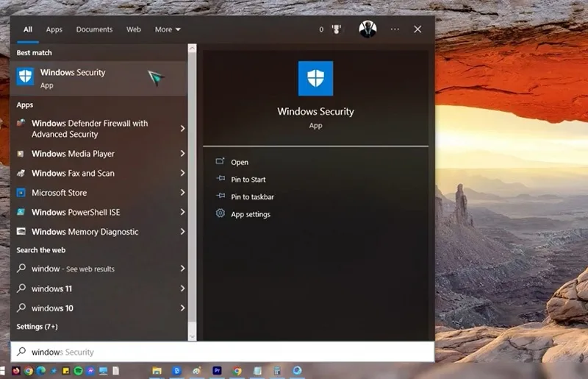Image resolution: width=588 pixels, height=379 pixels.
Task: Switch to the Documents tab
Action: 94,29
